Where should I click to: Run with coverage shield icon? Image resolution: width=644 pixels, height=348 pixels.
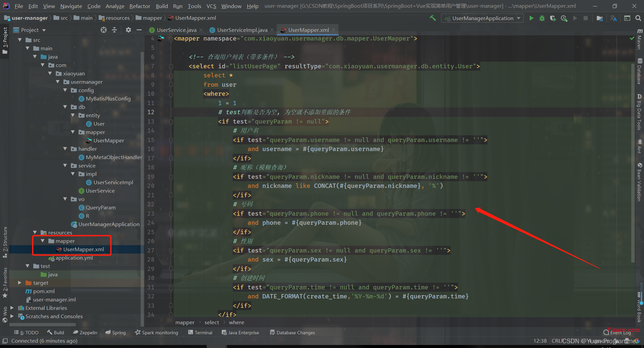(553, 18)
